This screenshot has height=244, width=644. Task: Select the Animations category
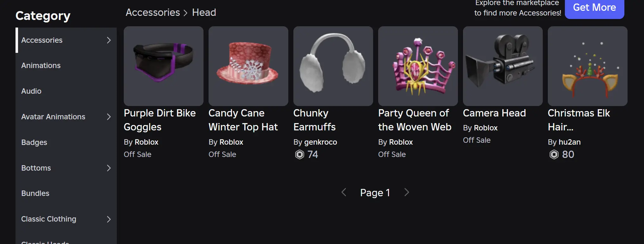(x=41, y=66)
